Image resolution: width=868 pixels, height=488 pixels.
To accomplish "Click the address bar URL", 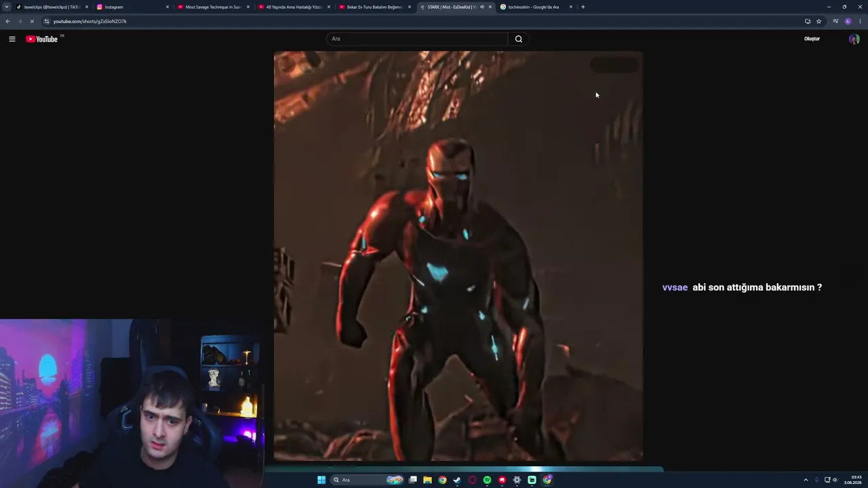I will tap(90, 21).
